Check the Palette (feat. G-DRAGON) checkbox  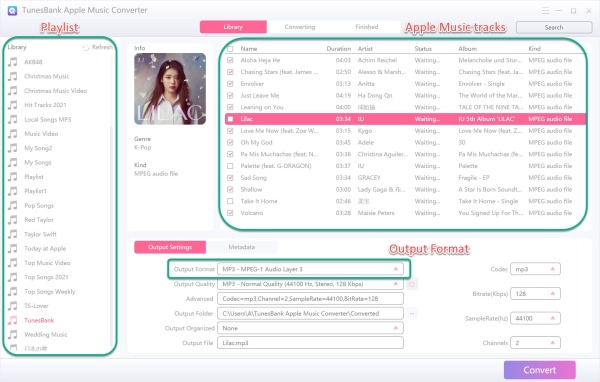tap(230, 166)
